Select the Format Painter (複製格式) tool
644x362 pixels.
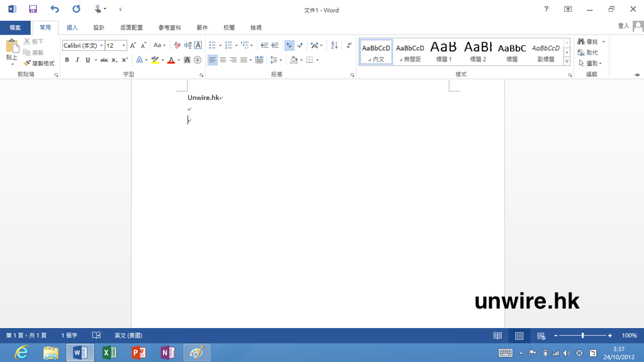coord(39,63)
